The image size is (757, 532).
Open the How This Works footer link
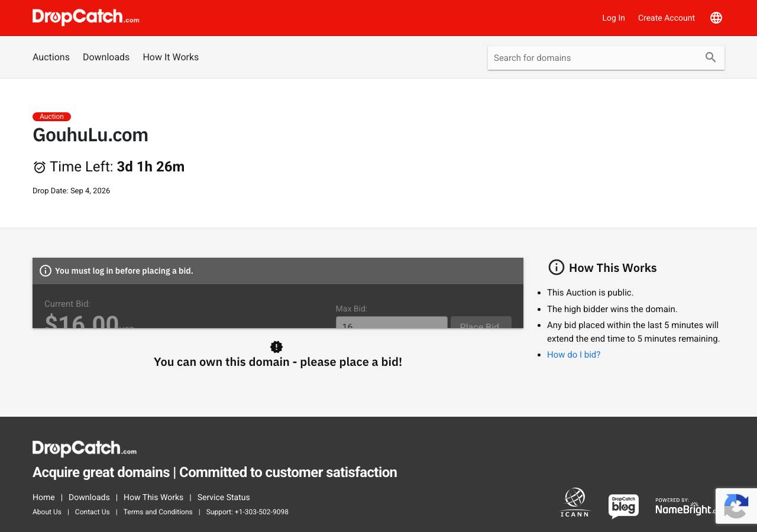(x=154, y=497)
